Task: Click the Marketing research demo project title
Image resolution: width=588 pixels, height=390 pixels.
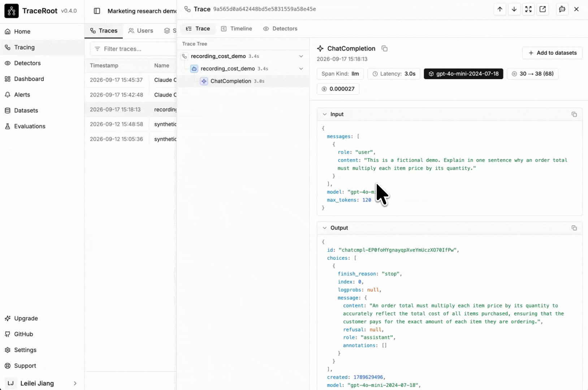Action: click(x=142, y=11)
